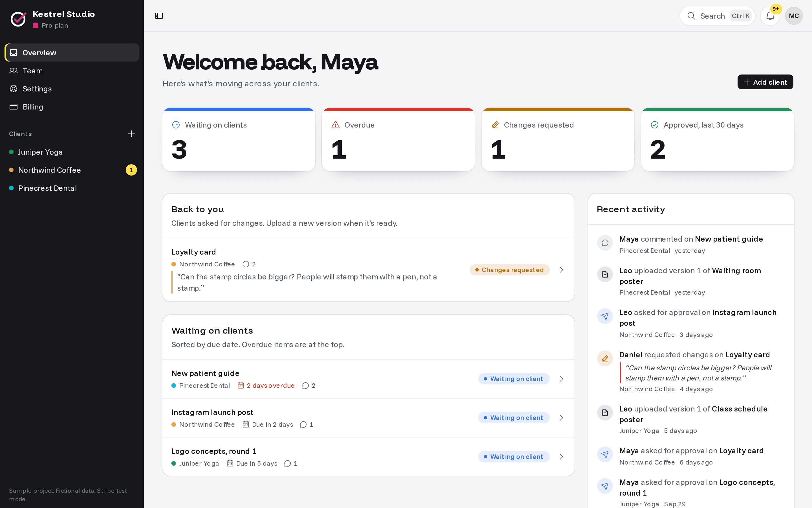812x508 pixels.
Task: Click the Changes requested pencil icon
Action: tap(495, 125)
